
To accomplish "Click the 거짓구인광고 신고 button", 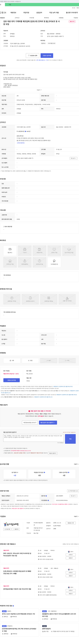I will point(73,491).
